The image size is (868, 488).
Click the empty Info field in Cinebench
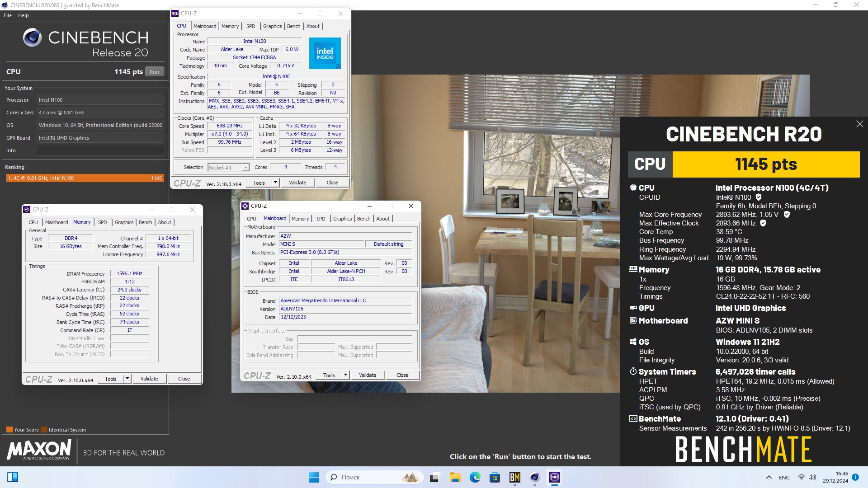pos(100,150)
